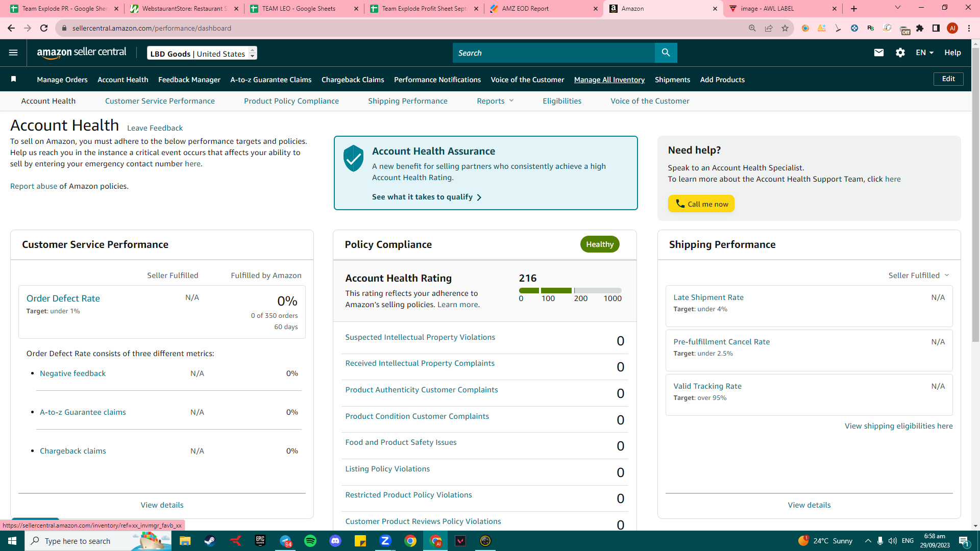The height and width of the screenshot is (551, 980).
Task: Open Feedback Manager menu item
Action: click(189, 80)
